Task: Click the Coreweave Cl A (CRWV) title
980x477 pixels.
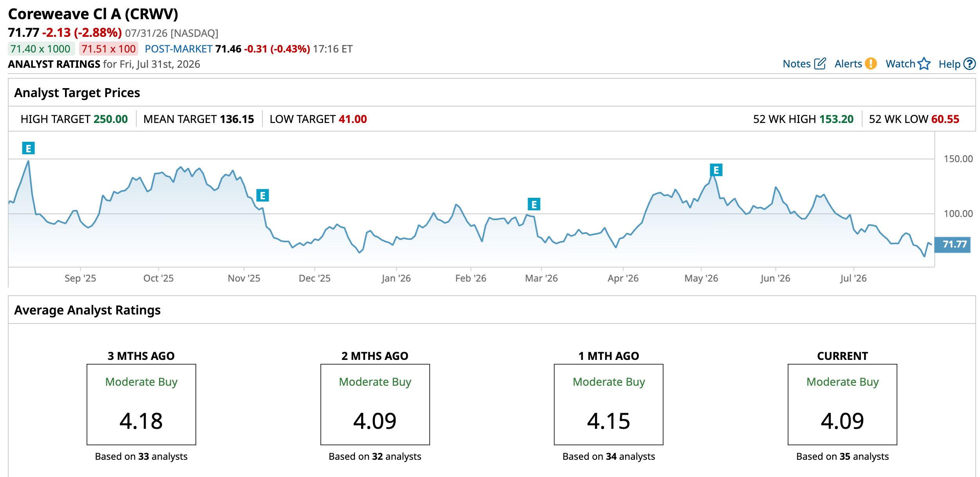Action: click(93, 14)
